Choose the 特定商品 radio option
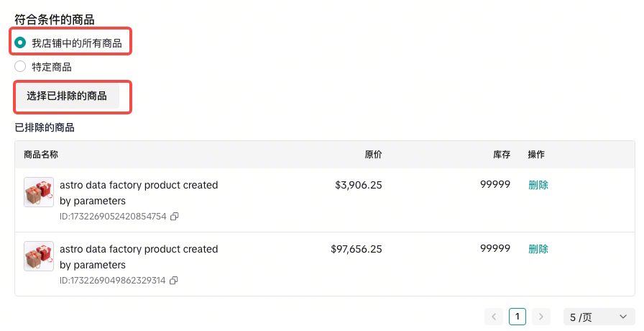 20,67
